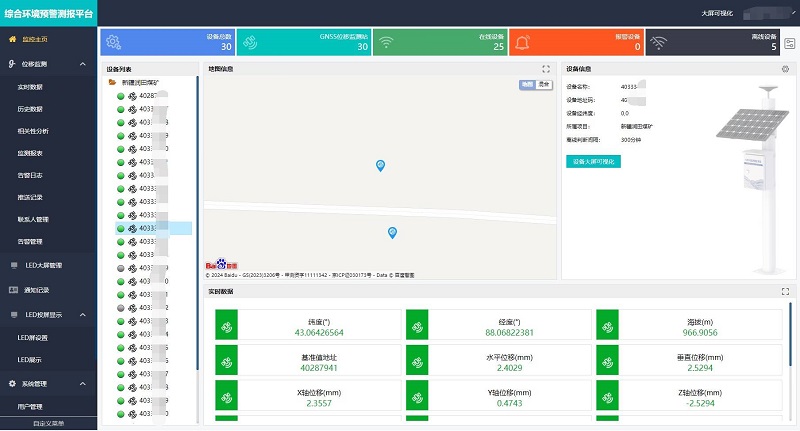This screenshot has width=800, height=431.
Task: Click the monitor icon beside LED投屏显示
Action: (x=14, y=315)
